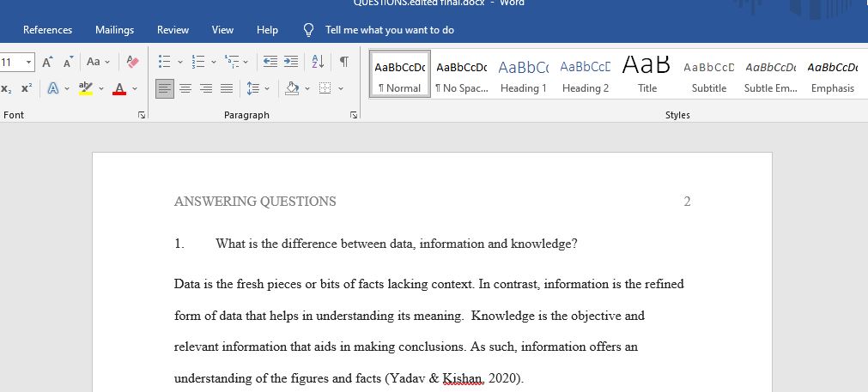Switch to the Review tab

173,30
